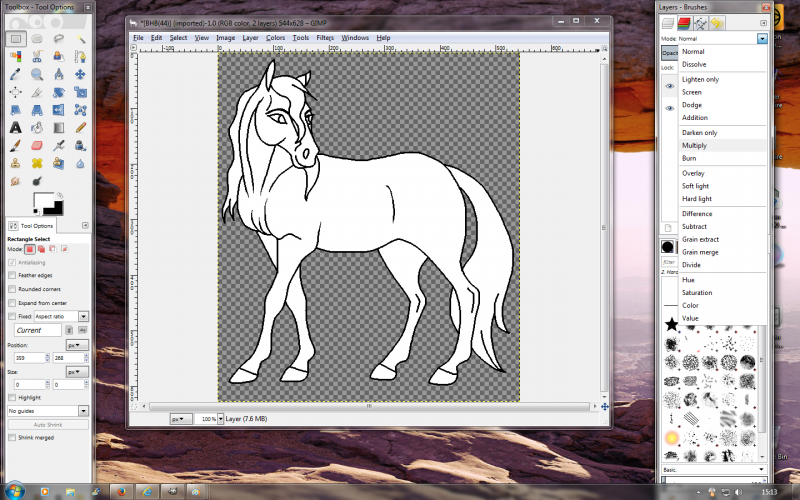Screen dimensions: 800x500
Task: Select the Fuzzy Select wand tool
Action: tap(80, 39)
